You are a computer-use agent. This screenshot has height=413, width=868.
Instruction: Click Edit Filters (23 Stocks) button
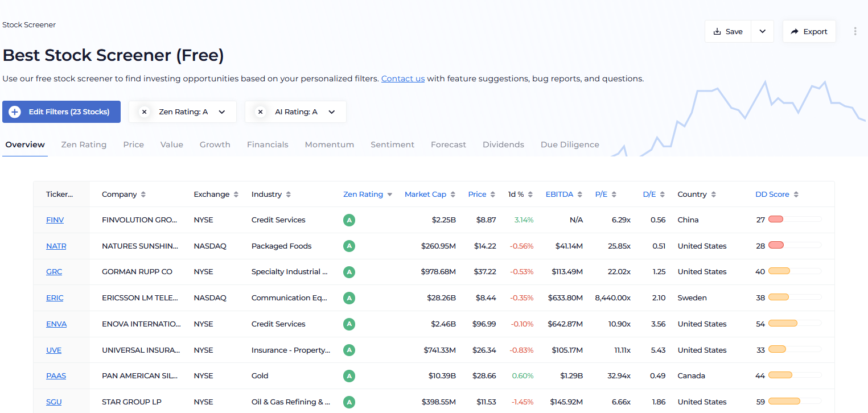coord(61,111)
